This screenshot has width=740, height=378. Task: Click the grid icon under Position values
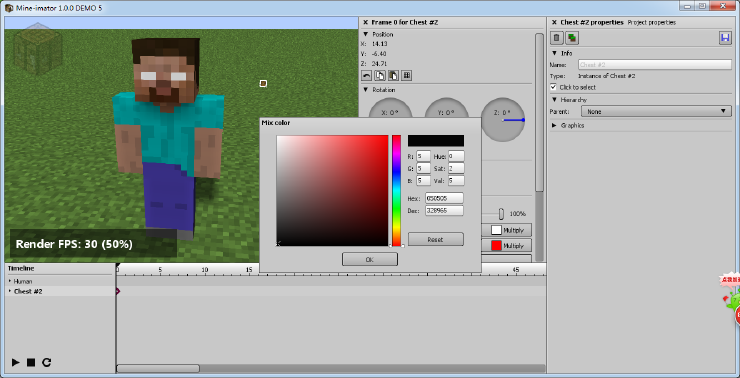(406, 76)
